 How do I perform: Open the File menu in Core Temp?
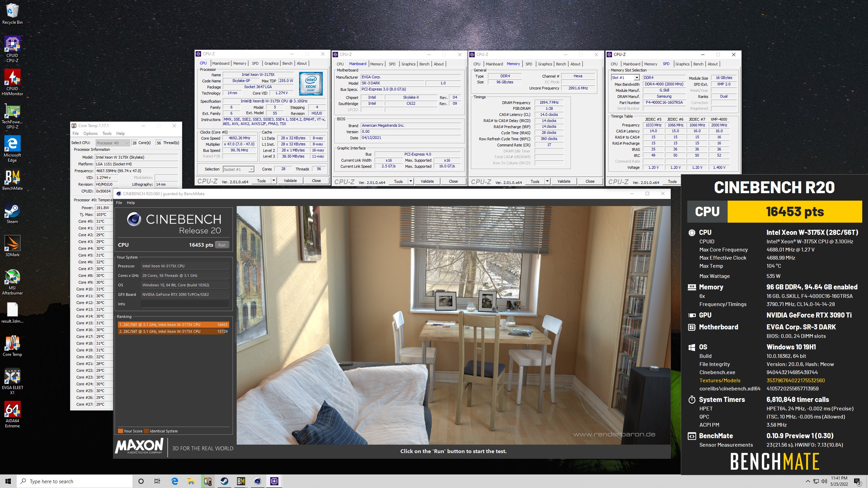[76, 134]
